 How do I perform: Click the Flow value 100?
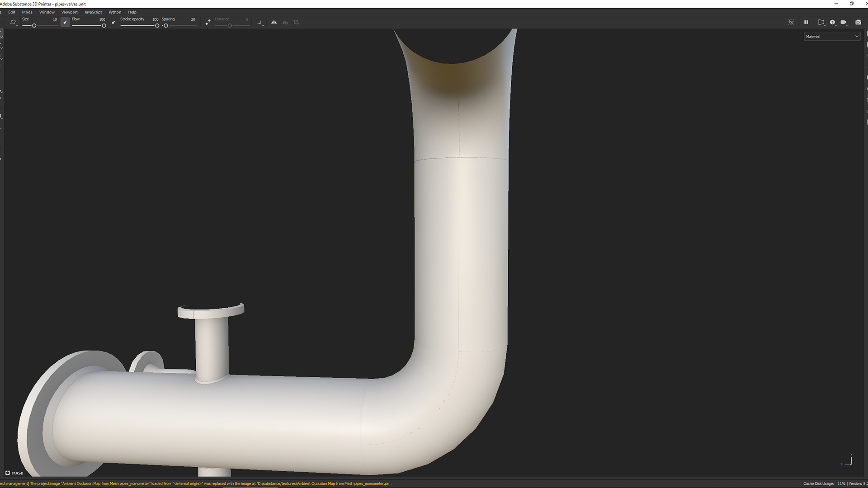(x=102, y=19)
